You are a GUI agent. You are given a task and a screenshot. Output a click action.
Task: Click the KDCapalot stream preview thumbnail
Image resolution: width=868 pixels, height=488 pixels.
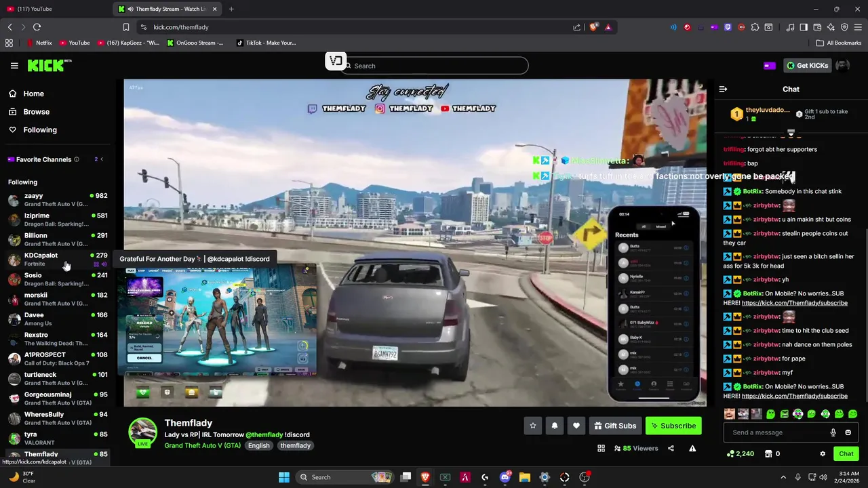(x=217, y=321)
